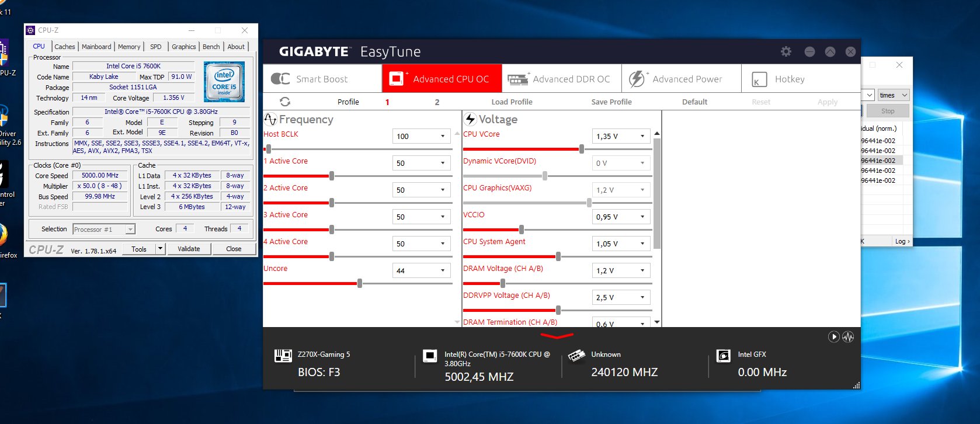Click the Voltage panel scrollbar down arrow
Screen dimensions: 980x424
(x=657, y=322)
